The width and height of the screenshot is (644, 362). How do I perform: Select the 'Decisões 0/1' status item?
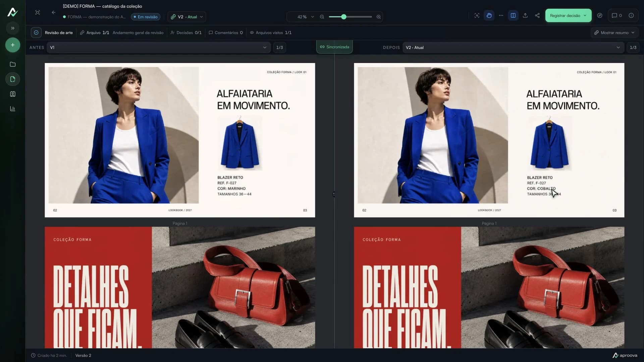(x=186, y=33)
